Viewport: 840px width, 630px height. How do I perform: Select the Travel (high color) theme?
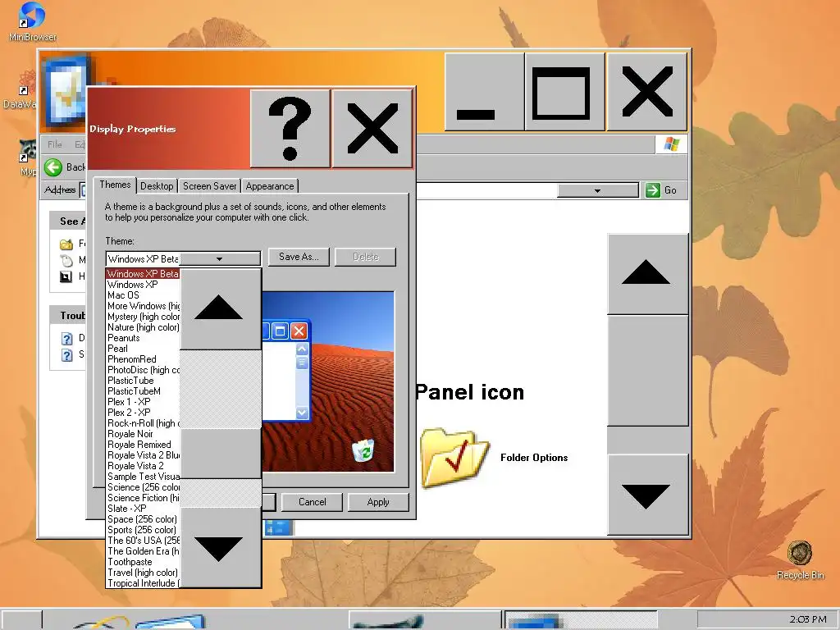click(x=143, y=573)
